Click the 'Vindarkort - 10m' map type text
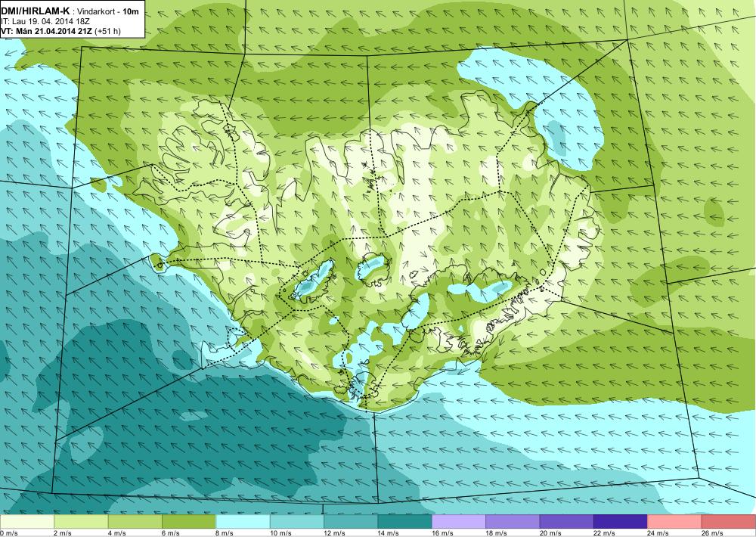756x537 pixels. tap(107, 11)
